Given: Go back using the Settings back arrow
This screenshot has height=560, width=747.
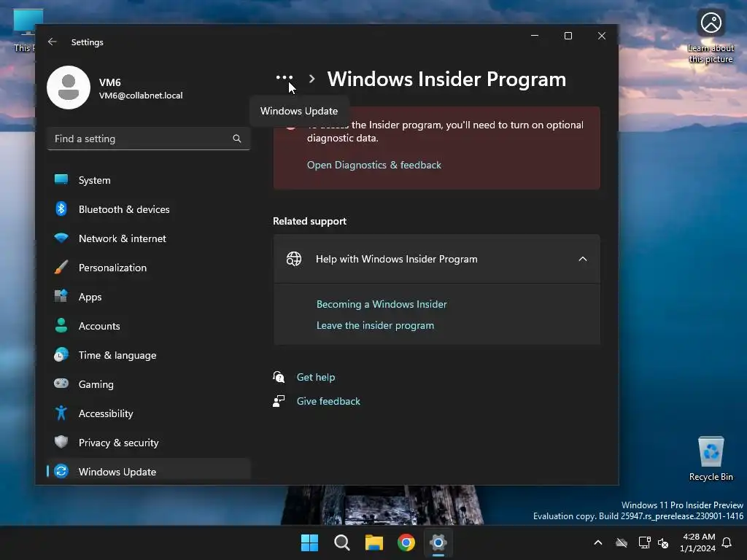Looking at the screenshot, I should pyautogui.click(x=53, y=42).
